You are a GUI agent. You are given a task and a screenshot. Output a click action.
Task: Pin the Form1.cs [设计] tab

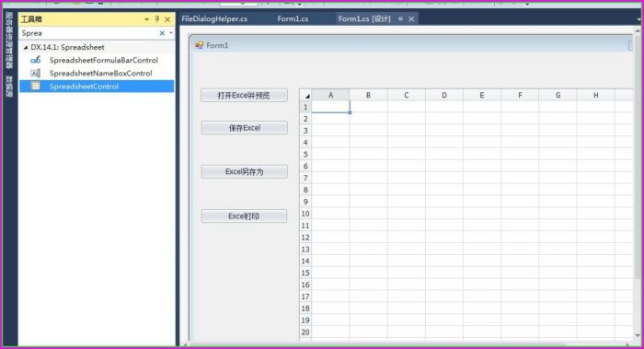(x=400, y=19)
